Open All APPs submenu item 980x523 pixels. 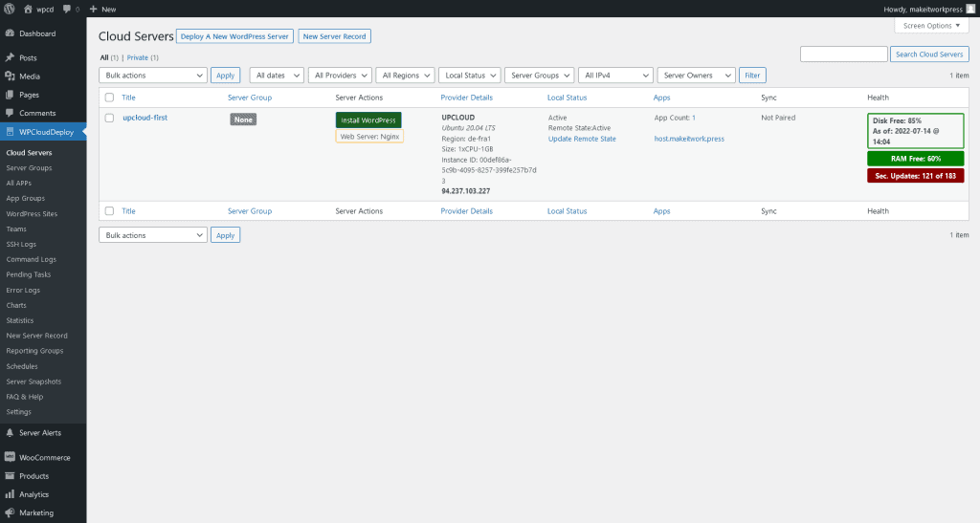19,183
